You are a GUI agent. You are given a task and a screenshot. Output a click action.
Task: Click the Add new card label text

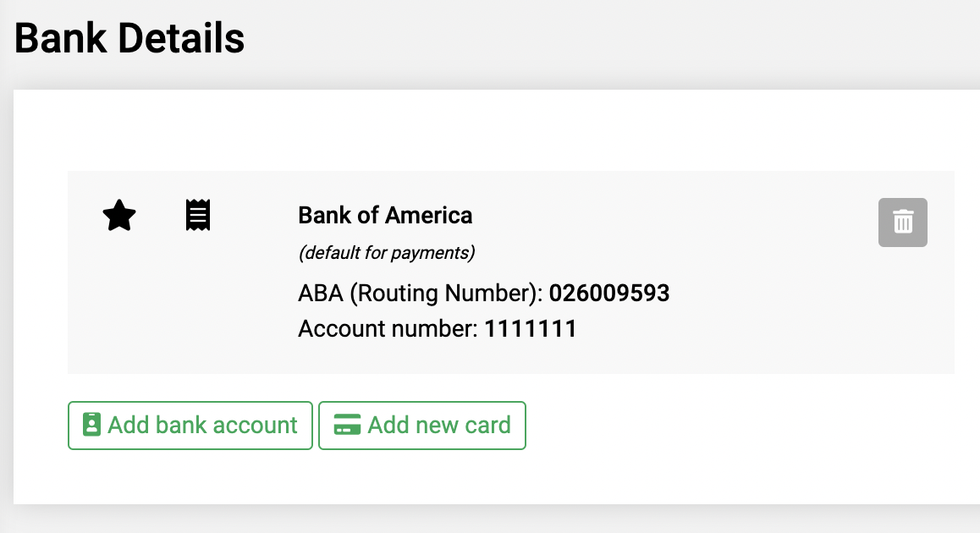coord(438,425)
